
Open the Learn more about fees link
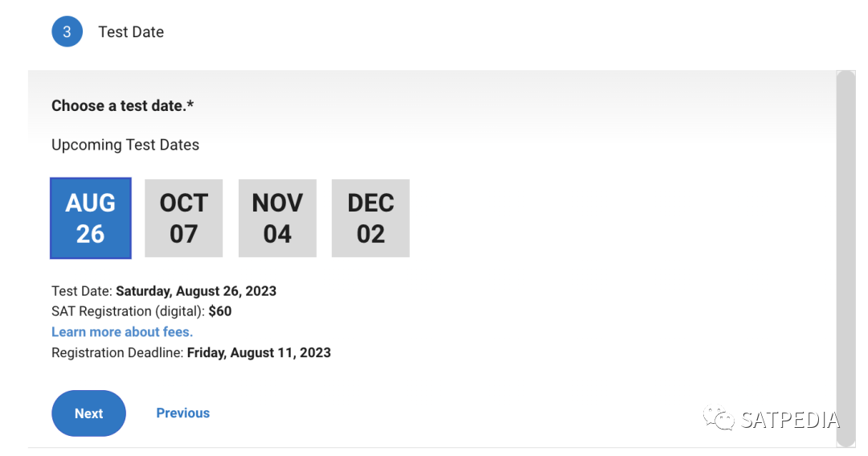tap(122, 332)
